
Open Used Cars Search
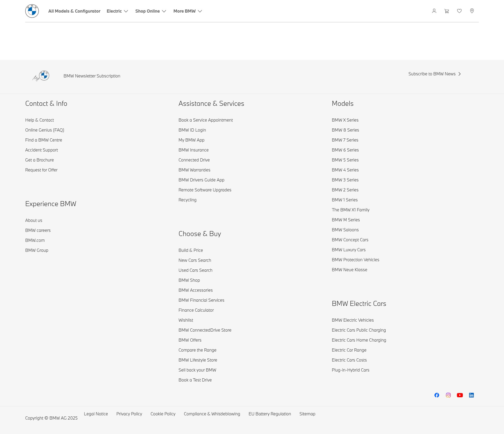(195, 270)
